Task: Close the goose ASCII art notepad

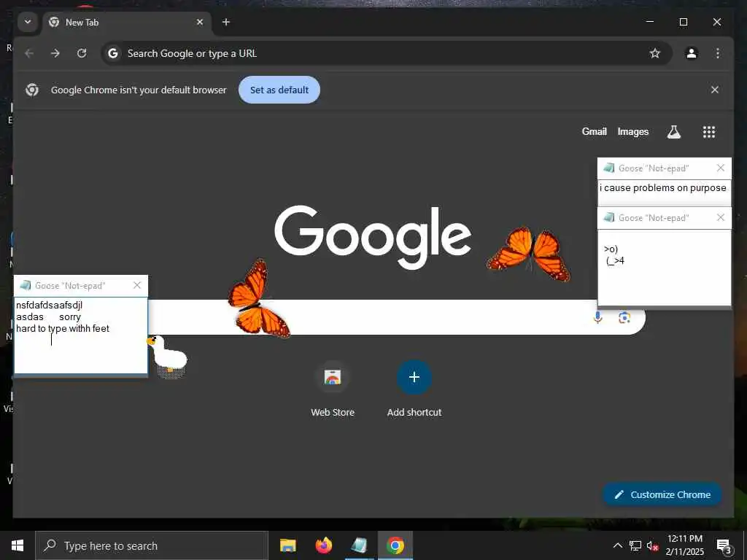Action: 720,217
